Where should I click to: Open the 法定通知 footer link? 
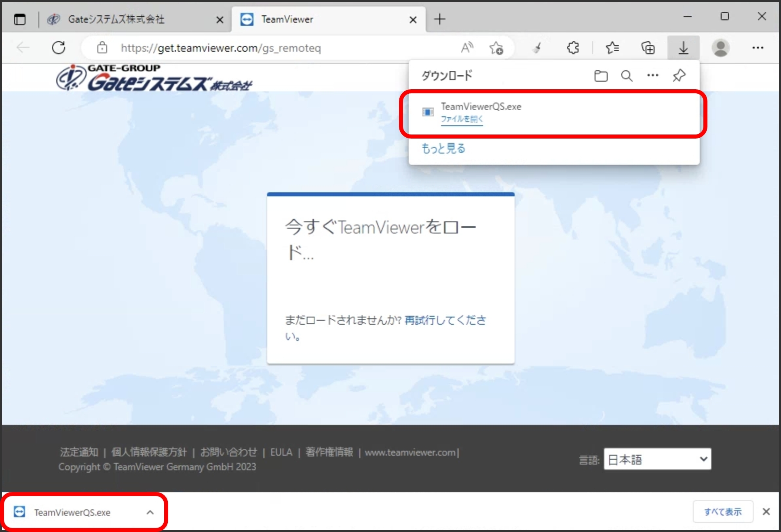[79, 452]
